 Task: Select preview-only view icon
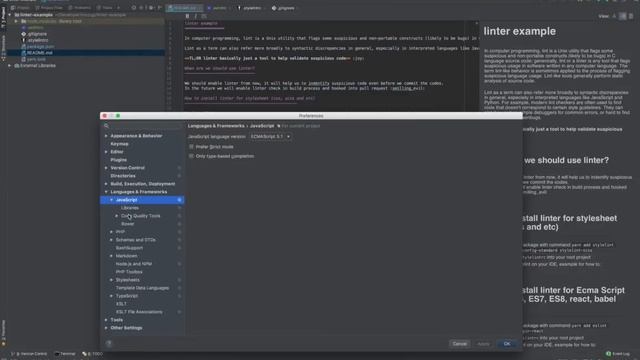tap(631, 16)
